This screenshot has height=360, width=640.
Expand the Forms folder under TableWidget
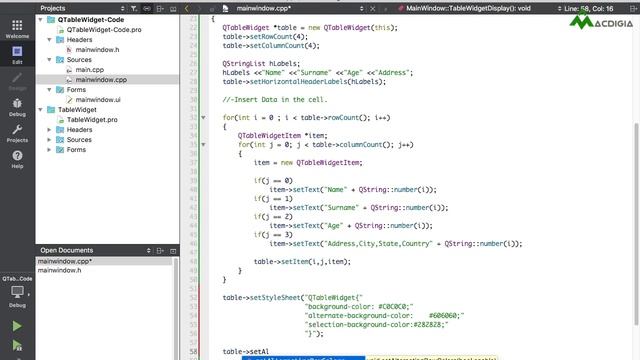(49, 150)
